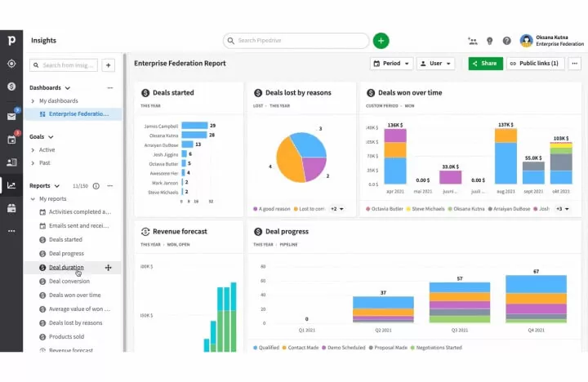This screenshot has width=588, height=382.
Task: Collapse the Dashboards section chevron
Action: coord(68,88)
